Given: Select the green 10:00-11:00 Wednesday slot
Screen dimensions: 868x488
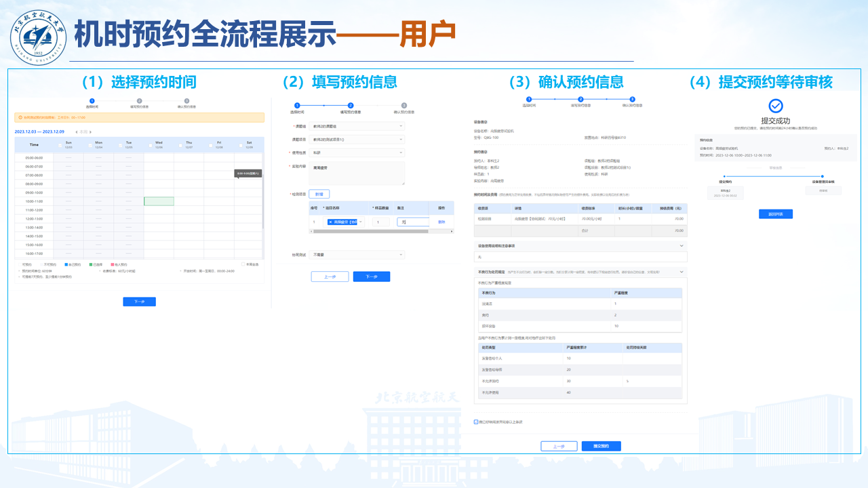Looking at the screenshot, I should coord(159,201).
